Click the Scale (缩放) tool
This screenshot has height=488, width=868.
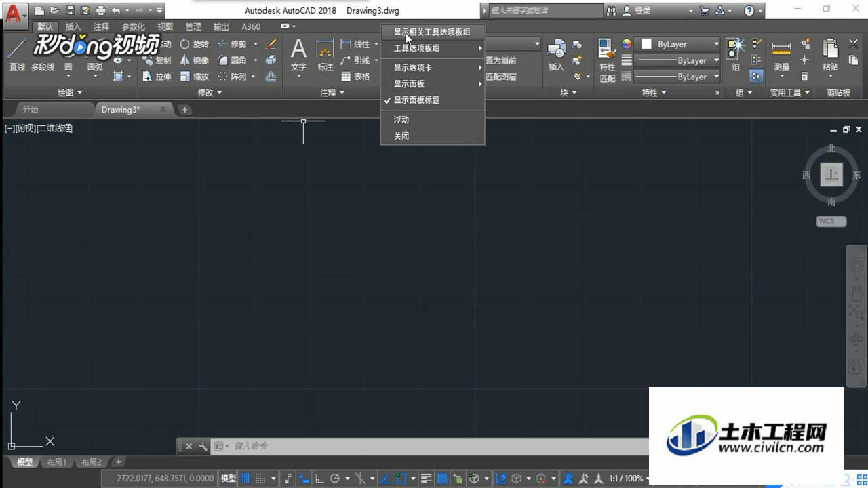coord(195,77)
